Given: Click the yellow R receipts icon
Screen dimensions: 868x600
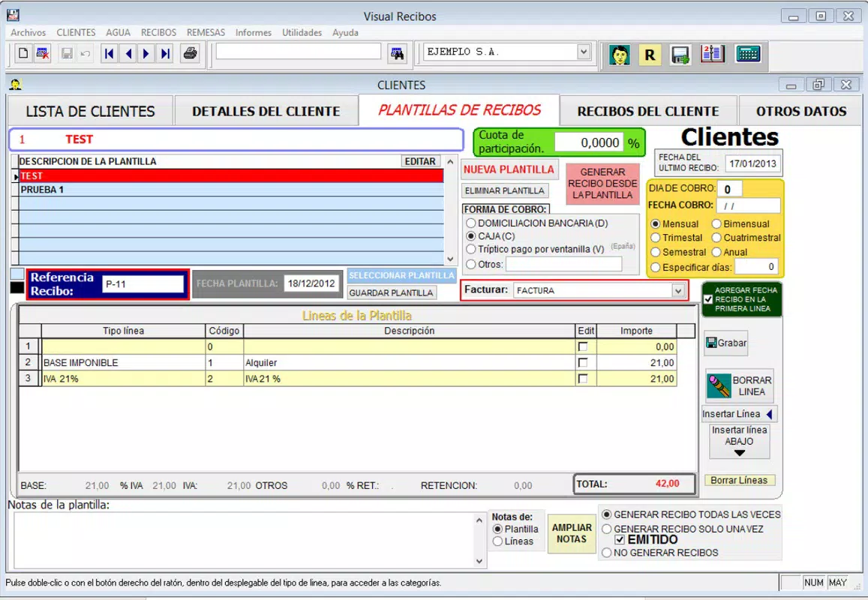Looking at the screenshot, I should tap(650, 54).
